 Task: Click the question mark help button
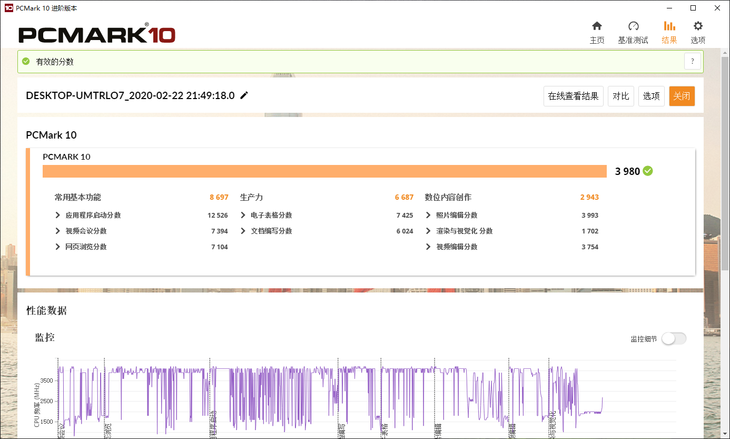[692, 61]
